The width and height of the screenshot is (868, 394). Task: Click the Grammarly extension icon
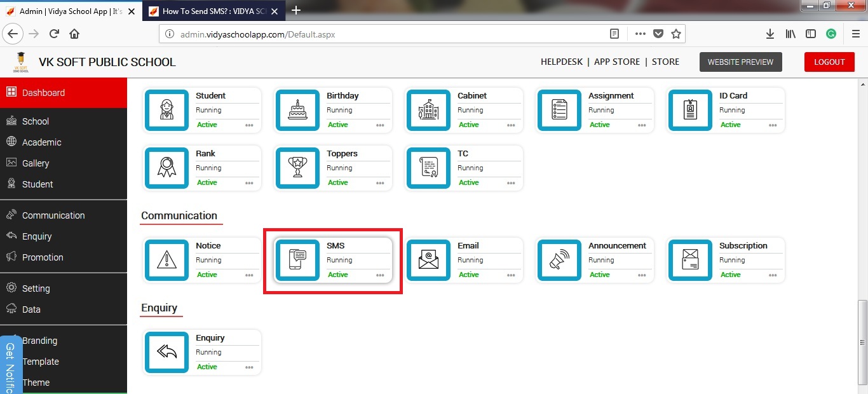(x=831, y=34)
